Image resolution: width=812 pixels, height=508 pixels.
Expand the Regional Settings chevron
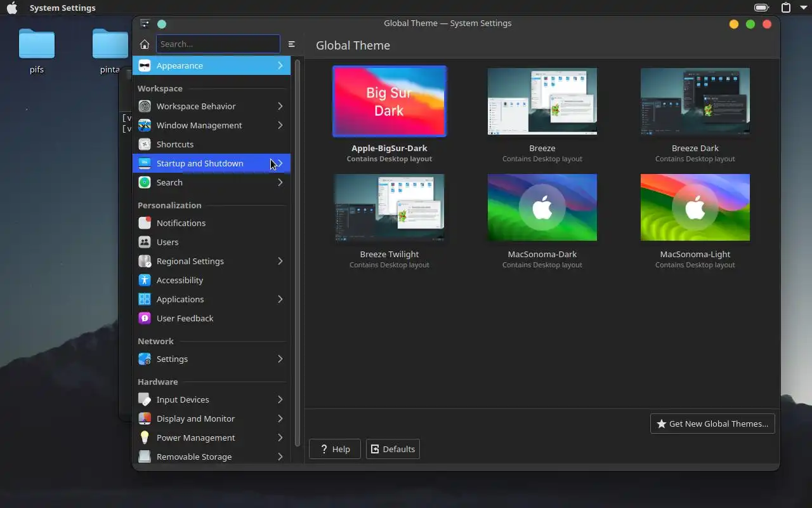coord(280,261)
